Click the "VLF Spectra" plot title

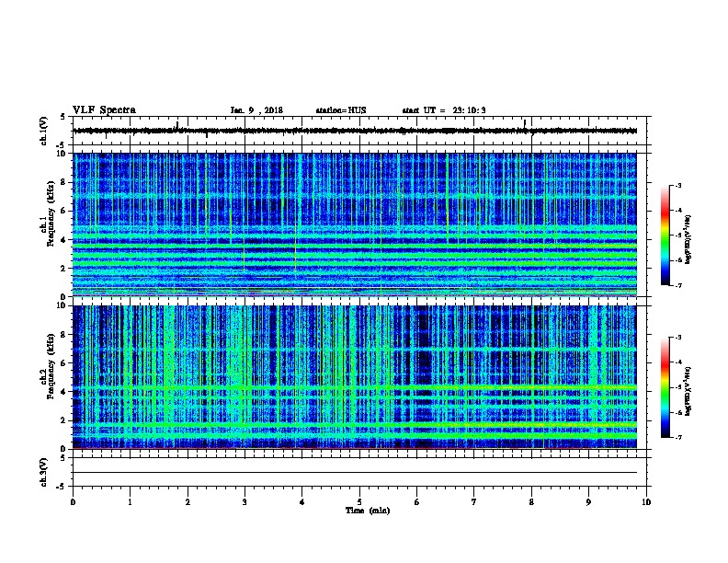tap(104, 110)
